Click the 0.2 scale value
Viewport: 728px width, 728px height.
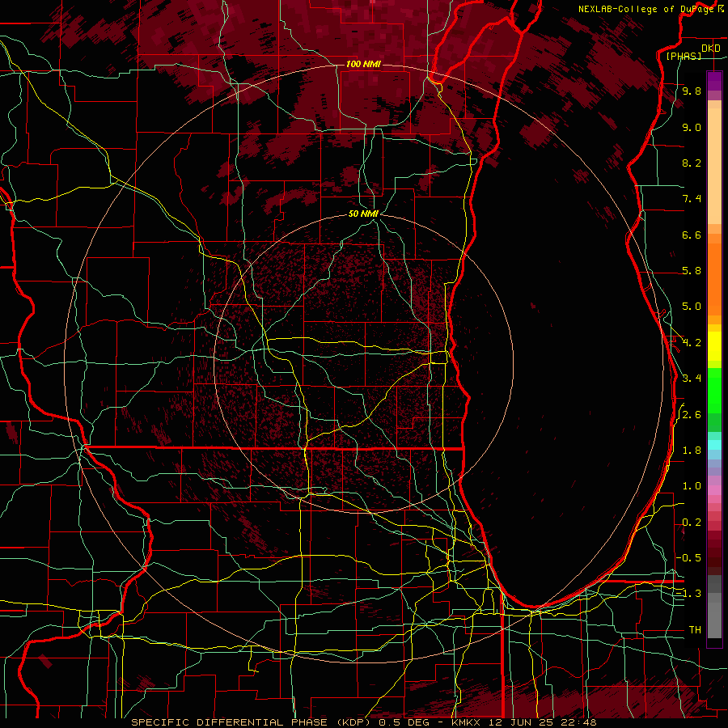pyautogui.click(x=692, y=523)
